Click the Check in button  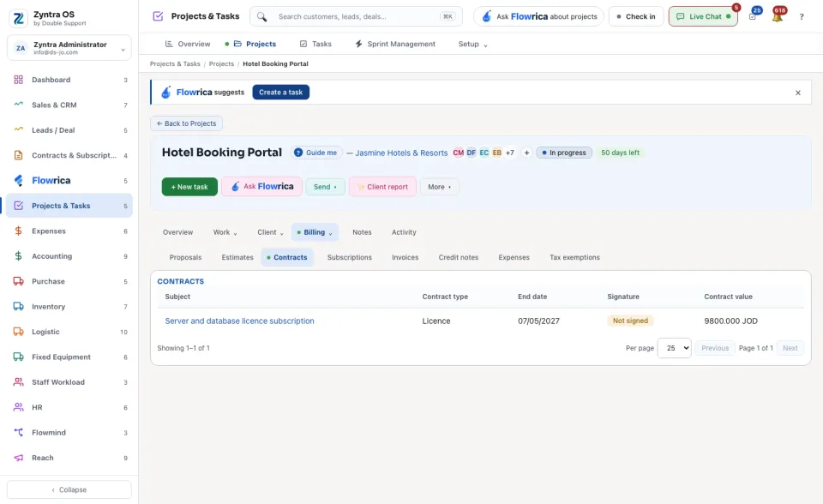click(x=636, y=17)
